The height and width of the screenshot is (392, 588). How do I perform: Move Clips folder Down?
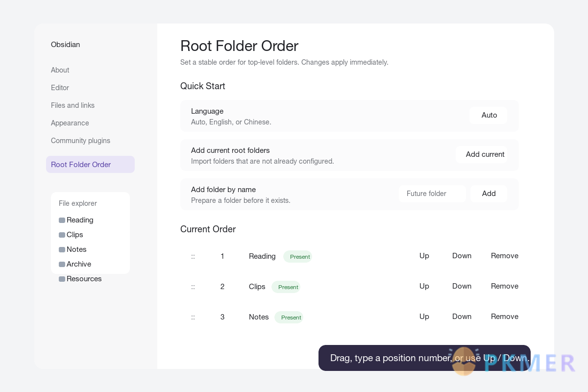[x=462, y=286]
